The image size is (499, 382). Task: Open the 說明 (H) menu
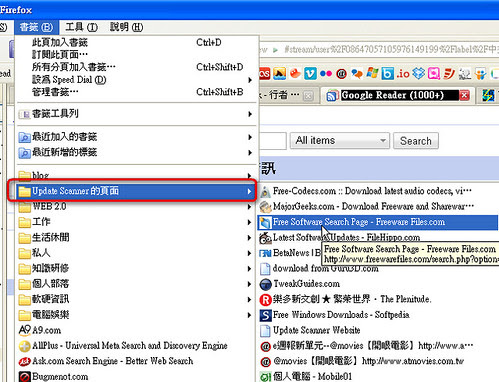click(x=126, y=27)
